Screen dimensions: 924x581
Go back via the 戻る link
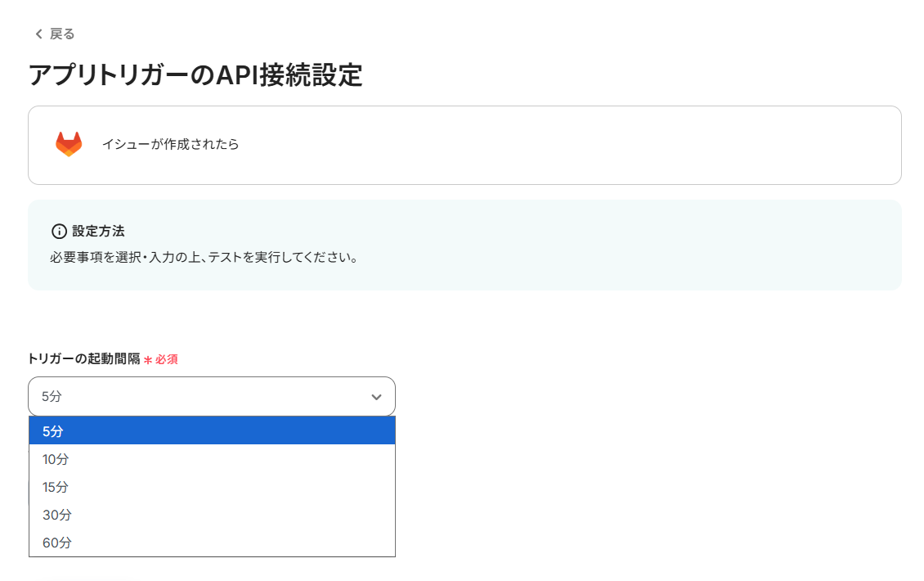click(62, 34)
